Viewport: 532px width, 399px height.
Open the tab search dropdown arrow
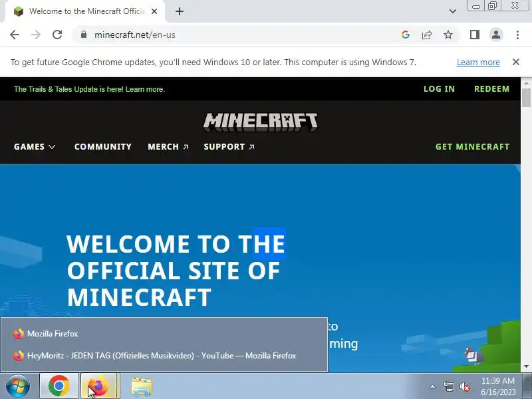453,11
